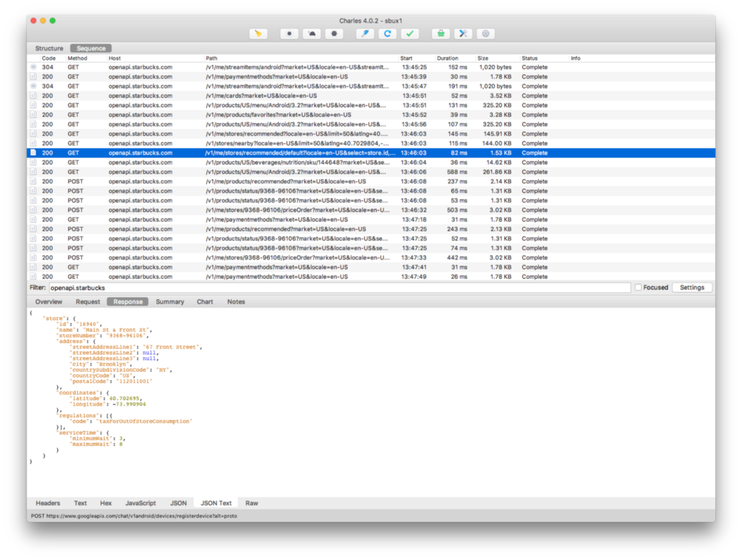Sort by the Method column header
The width and height of the screenshot is (742, 560).
(77, 58)
